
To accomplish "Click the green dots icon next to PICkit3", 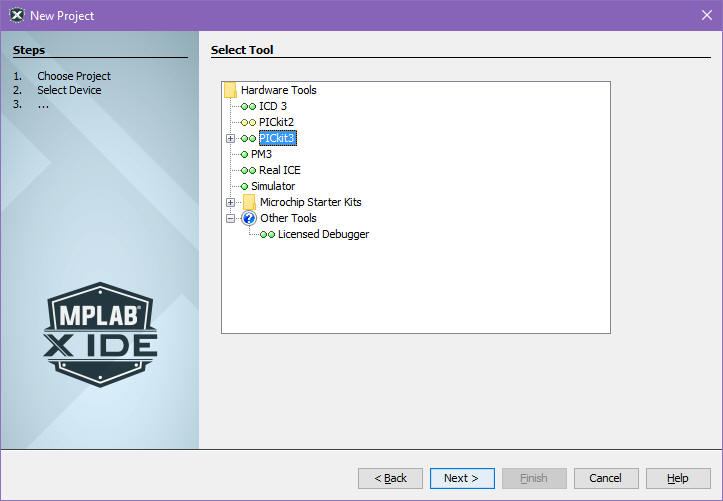I will tap(248, 138).
